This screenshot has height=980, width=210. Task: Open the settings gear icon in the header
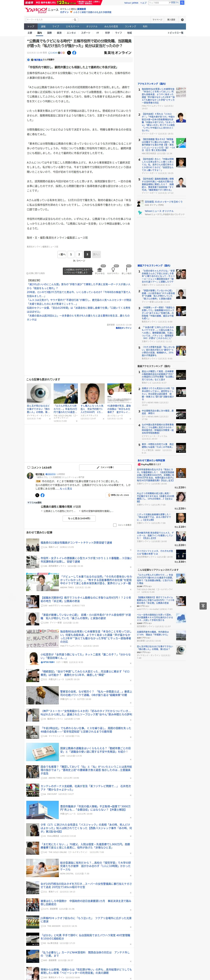click(182, 20)
